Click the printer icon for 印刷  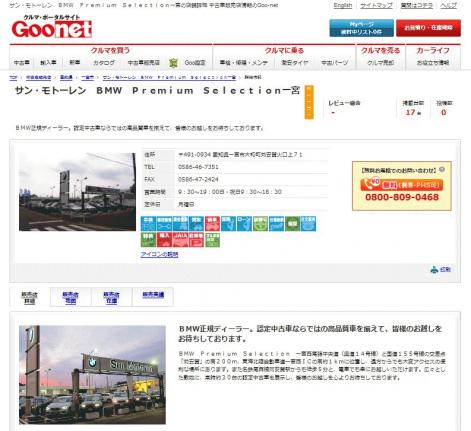point(434,270)
